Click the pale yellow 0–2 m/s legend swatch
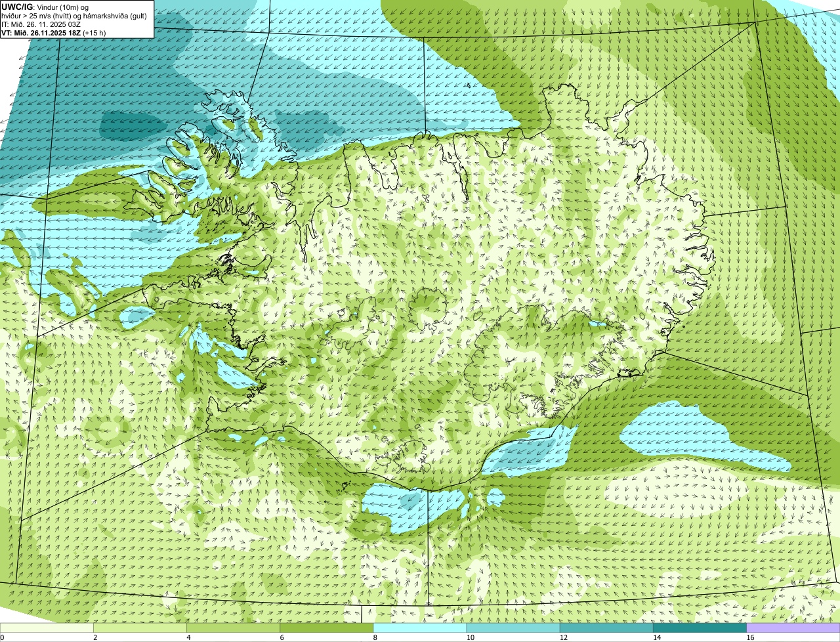Image resolution: width=840 pixels, height=642 pixels. tap(47, 628)
